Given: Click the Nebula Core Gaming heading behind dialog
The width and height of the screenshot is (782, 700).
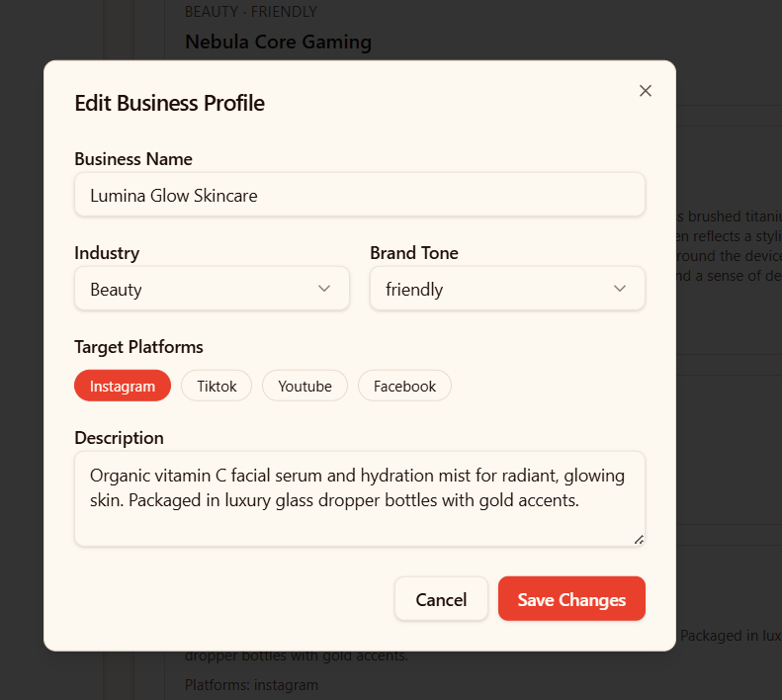Looking at the screenshot, I should point(278,42).
